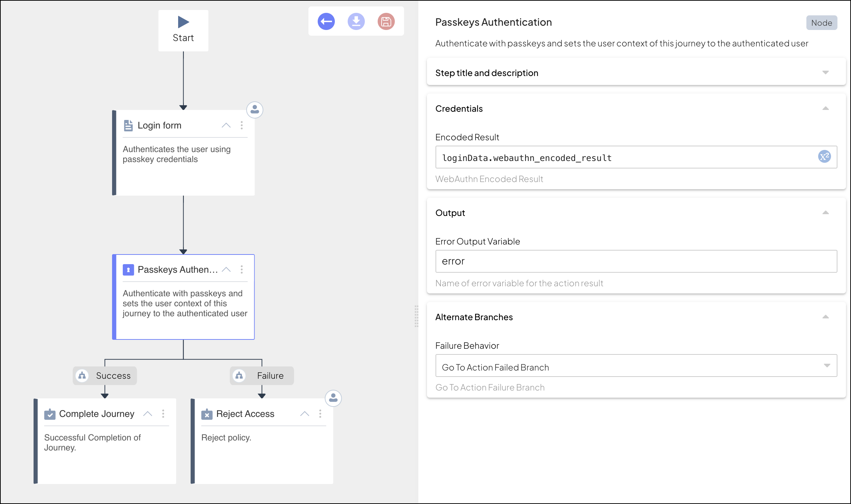The height and width of the screenshot is (504, 851).
Task: Click the user avatar on Reject Access node
Action: click(x=333, y=398)
